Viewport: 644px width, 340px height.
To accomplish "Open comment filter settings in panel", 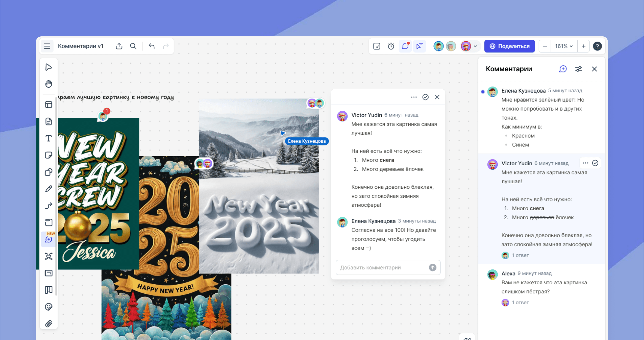I will pos(579,69).
